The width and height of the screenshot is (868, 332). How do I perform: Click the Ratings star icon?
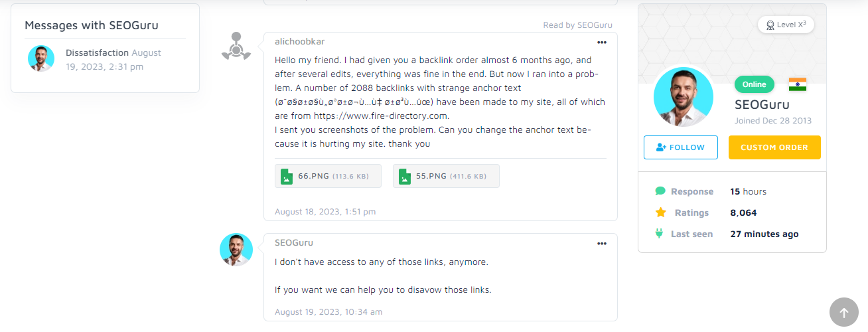pos(660,212)
